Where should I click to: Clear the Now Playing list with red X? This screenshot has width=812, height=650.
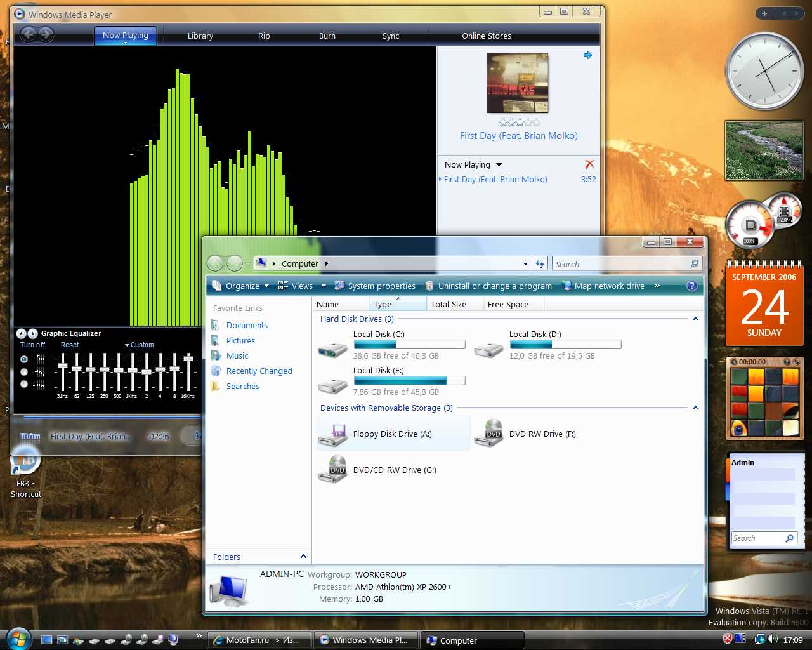click(589, 164)
